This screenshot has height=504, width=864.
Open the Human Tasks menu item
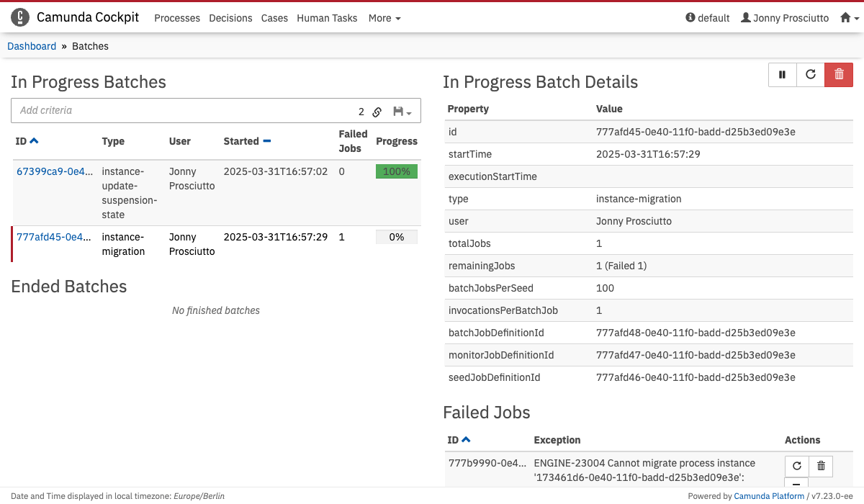[x=327, y=18]
